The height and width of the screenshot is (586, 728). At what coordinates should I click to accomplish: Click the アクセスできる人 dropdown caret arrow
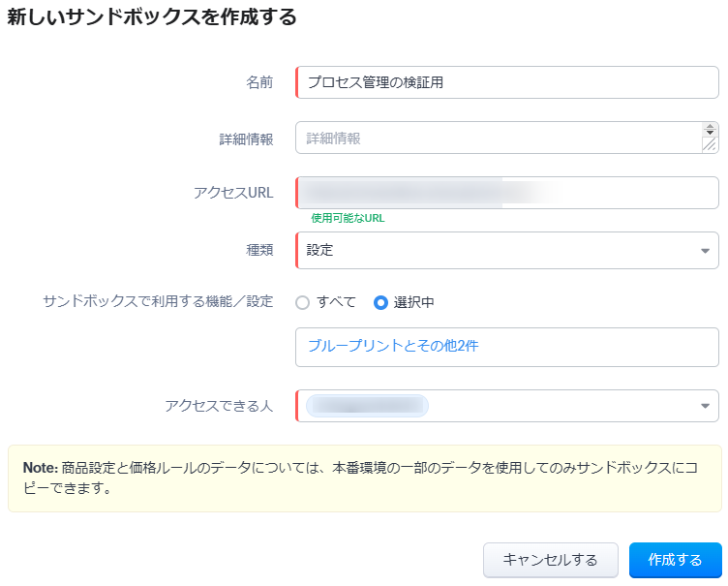(705, 406)
